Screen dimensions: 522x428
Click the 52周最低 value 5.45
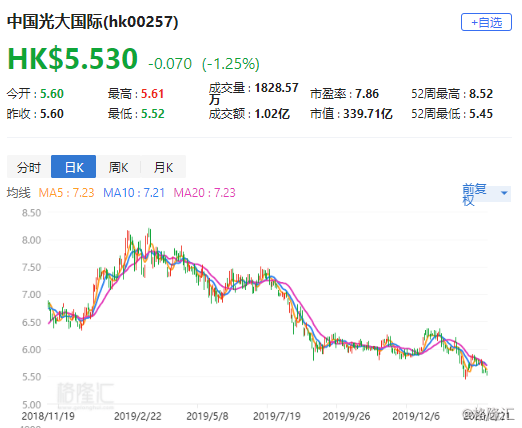481,114
